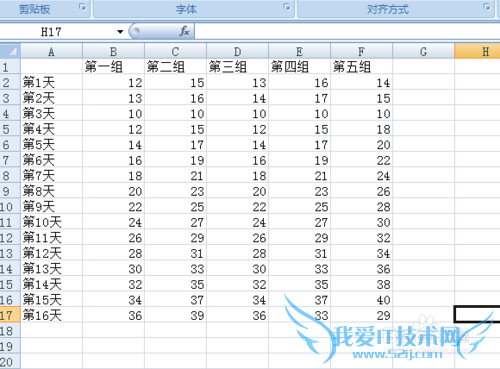Click cell labeled 第12天

(51, 253)
